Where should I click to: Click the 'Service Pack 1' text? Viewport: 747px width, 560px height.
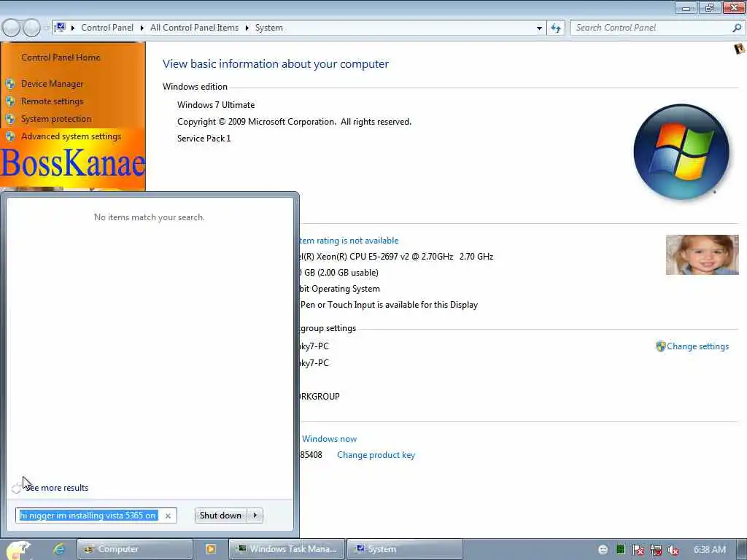(204, 139)
